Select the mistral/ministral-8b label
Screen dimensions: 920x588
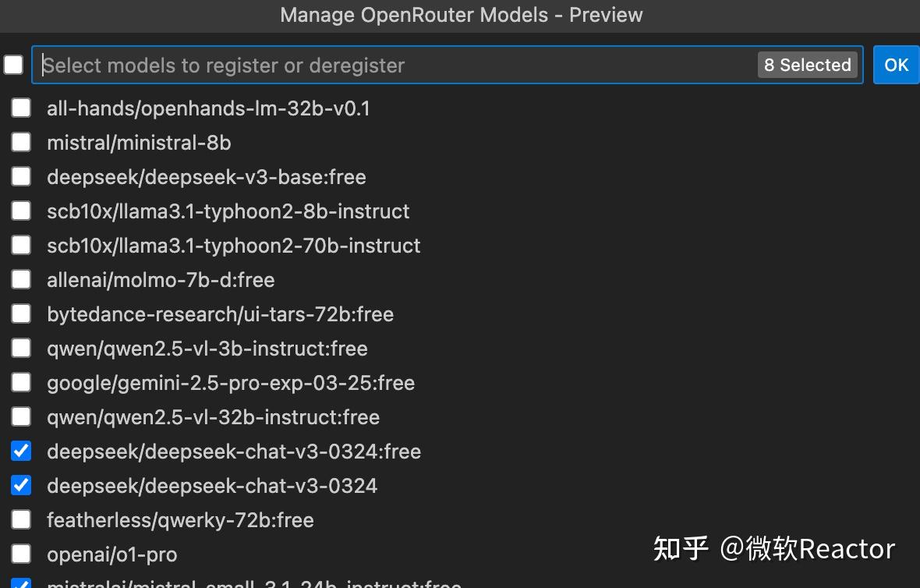pos(139,143)
